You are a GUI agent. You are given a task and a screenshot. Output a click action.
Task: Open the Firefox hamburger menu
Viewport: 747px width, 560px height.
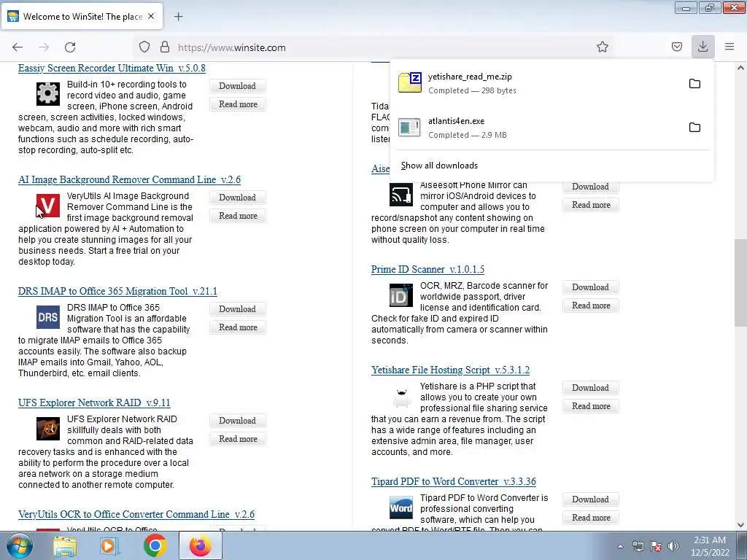pyautogui.click(x=729, y=47)
